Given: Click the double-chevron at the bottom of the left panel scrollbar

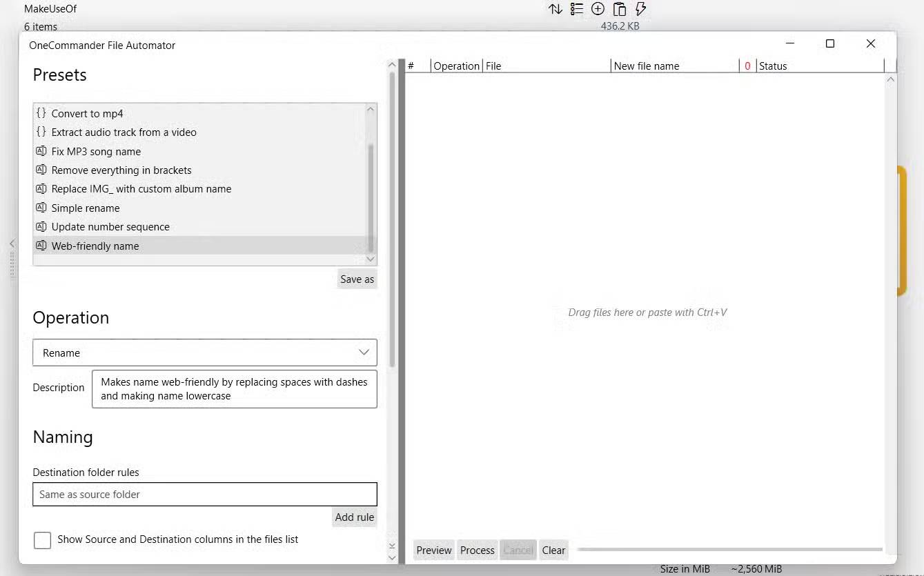Looking at the screenshot, I should [392, 545].
